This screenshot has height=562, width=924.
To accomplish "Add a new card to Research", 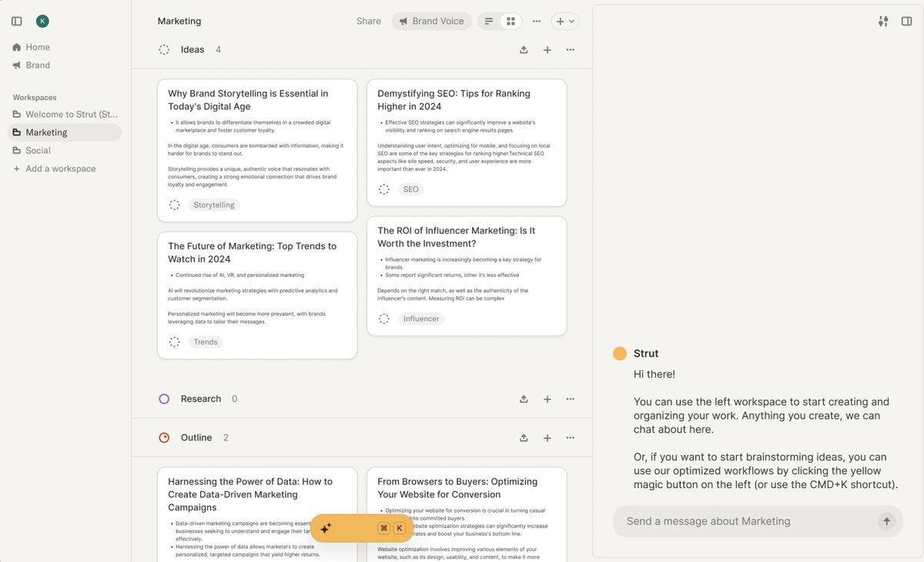I will [x=547, y=399].
